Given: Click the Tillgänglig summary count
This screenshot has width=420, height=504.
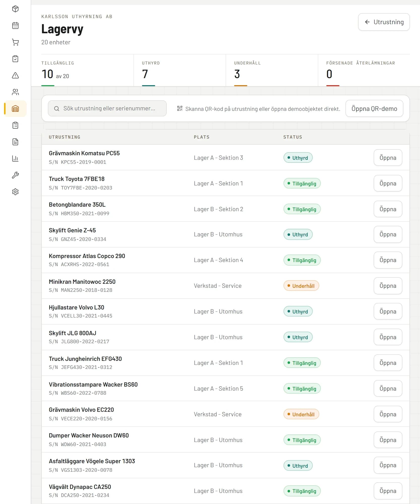Looking at the screenshot, I should tap(47, 74).
